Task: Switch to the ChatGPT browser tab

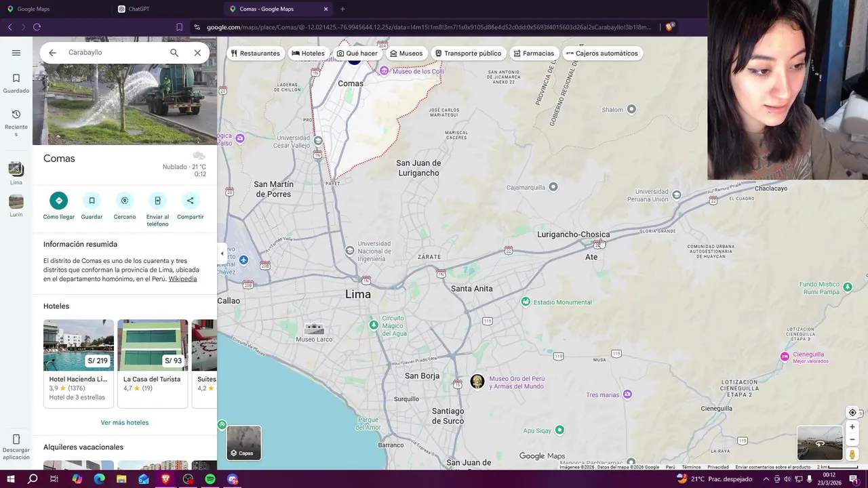Action: pos(138,9)
